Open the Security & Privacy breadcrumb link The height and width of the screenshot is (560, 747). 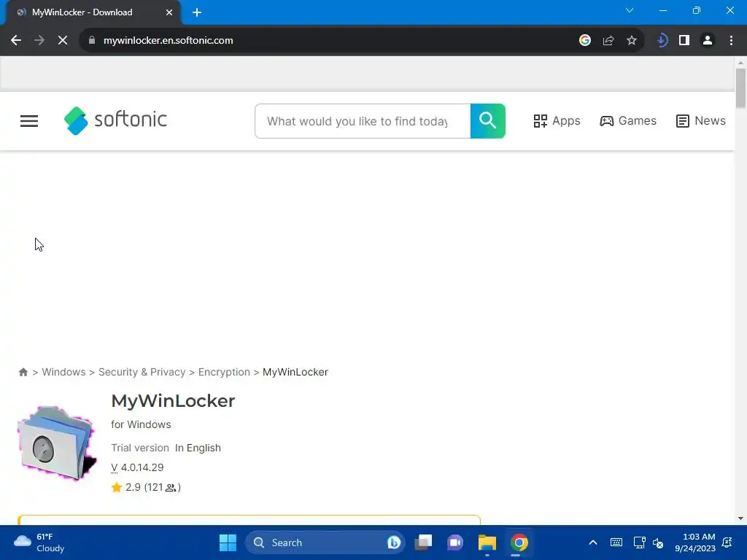142,372
